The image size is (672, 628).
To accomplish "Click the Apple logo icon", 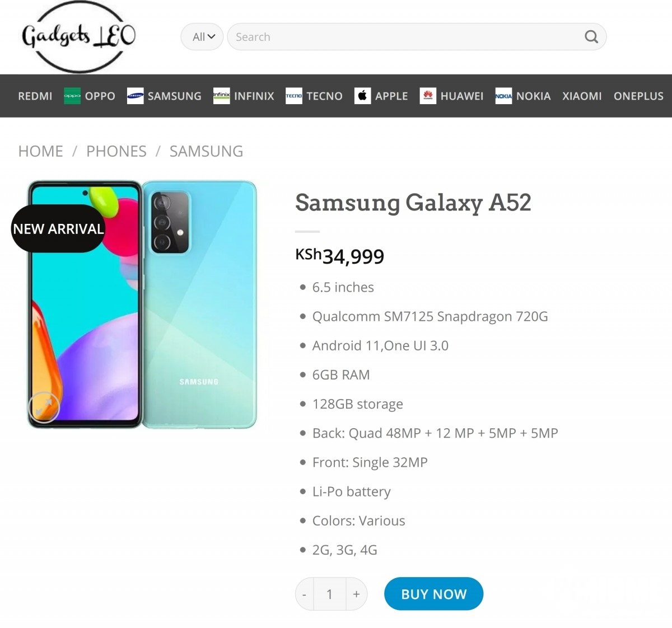I will pyautogui.click(x=362, y=96).
